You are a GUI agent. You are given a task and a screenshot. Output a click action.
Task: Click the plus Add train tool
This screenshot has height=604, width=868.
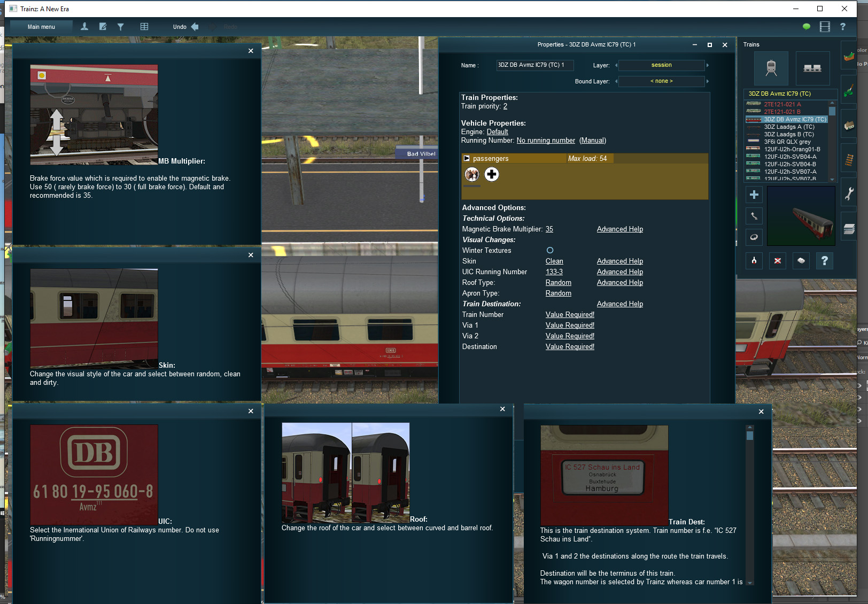pyautogui.click(x=754, y=195)
